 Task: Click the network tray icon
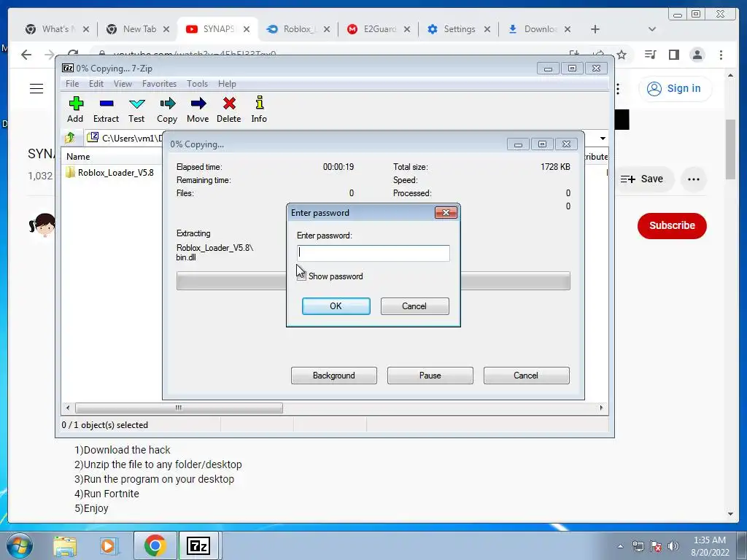point(638,546)
